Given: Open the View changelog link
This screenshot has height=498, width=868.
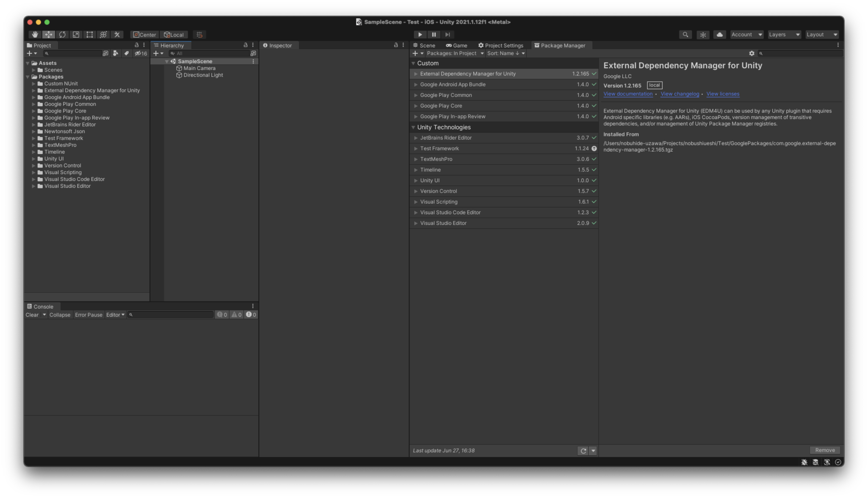Looking at the screenshot, I should pyautogui.click(x=679, y=94).
